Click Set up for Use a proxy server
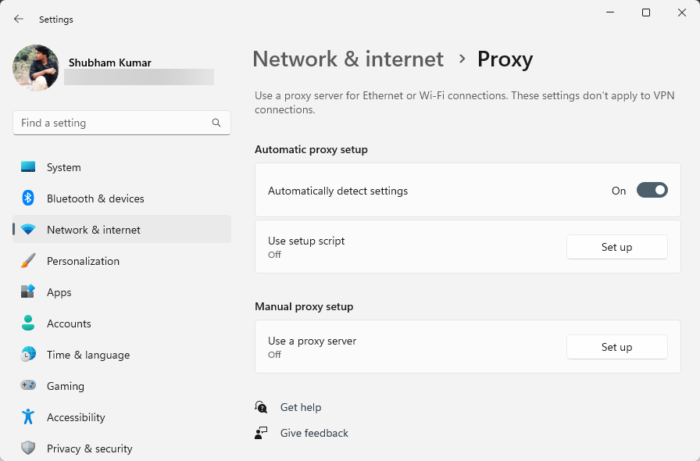Image resolution: width=700 pixels, height=461 pixels. click(616, 347)
